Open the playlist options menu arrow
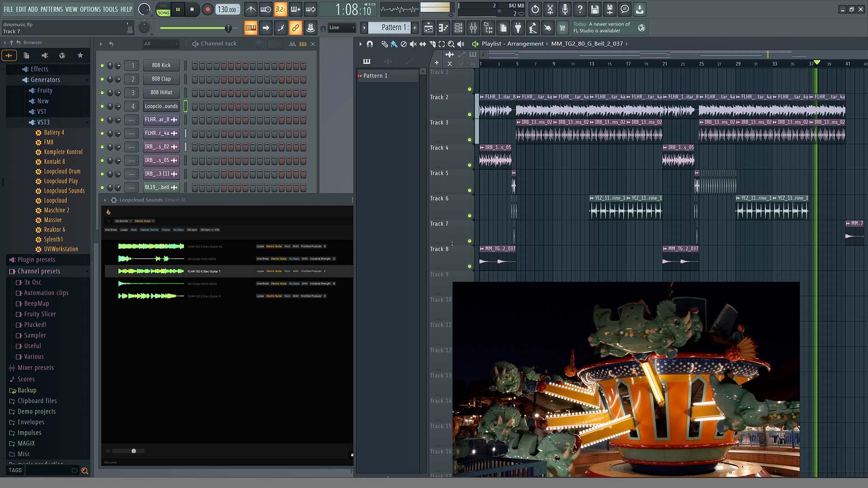868x488 pixels. pos(360,44)
